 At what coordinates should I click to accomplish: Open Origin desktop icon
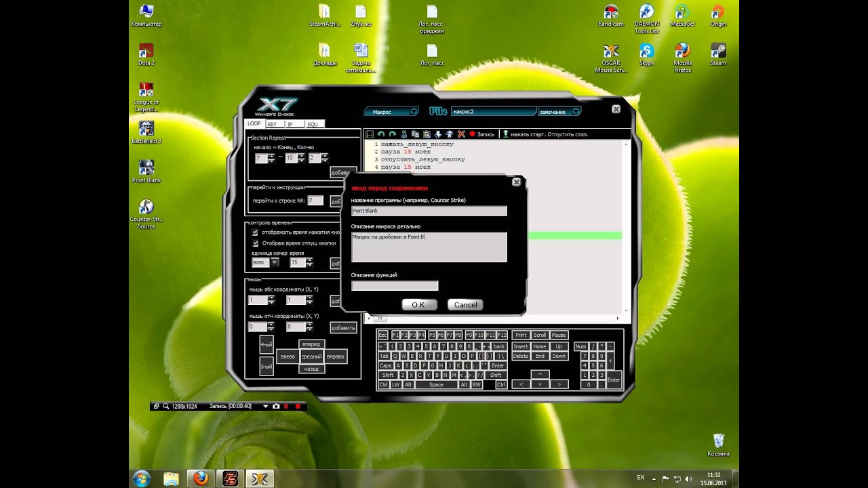[x=718, y=16]
